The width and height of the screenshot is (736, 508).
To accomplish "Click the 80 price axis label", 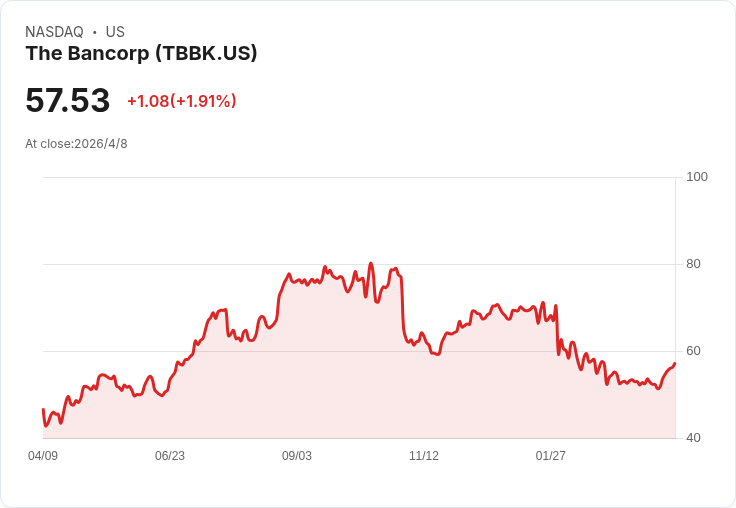I will click(x=693, y=264).
